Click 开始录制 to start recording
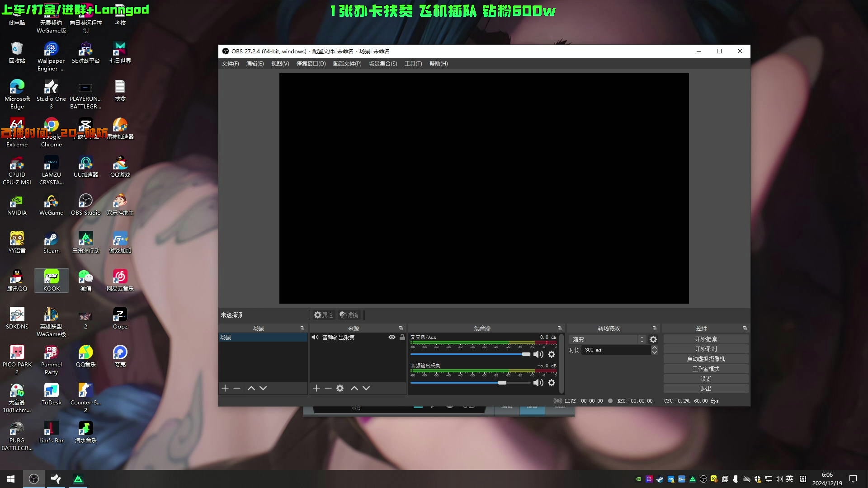 pyautogui.click(x=706, y=349)
